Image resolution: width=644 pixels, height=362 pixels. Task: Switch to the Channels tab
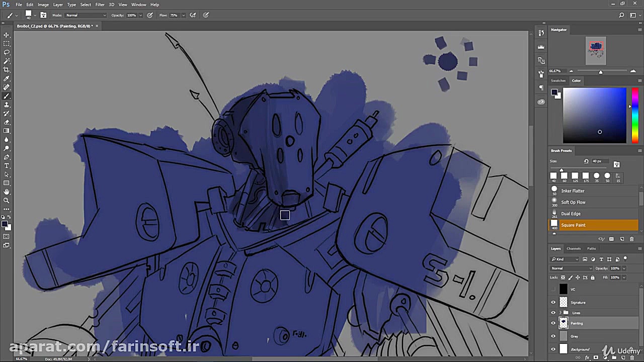point(574,248)
